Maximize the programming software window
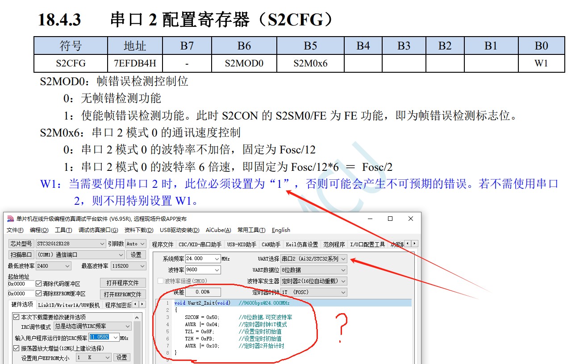 [390, 219]
